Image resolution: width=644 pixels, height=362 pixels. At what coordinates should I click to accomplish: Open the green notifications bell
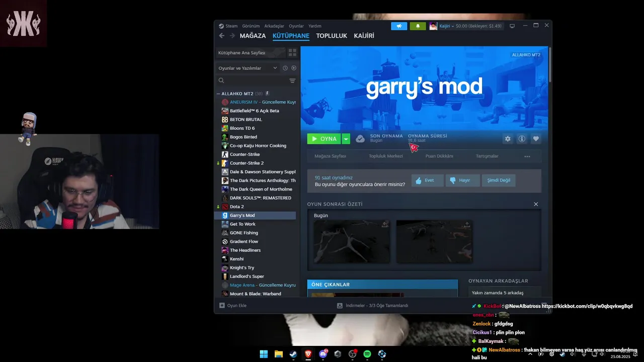(x=418, y=26)
